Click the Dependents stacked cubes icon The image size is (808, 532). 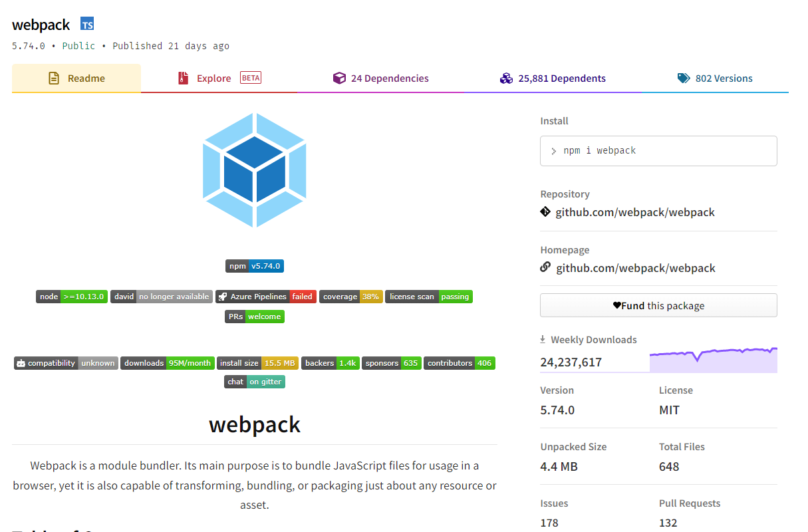click(x=506, y=78)
